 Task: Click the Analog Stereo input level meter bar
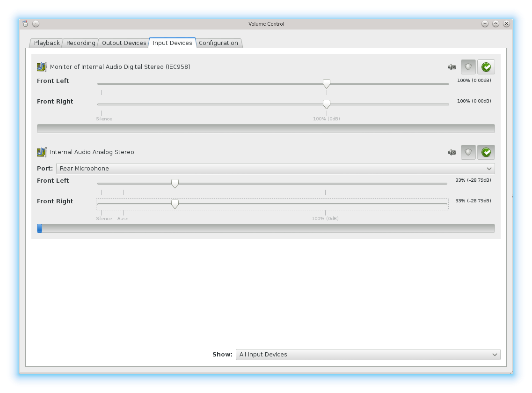tap(266, 228)
